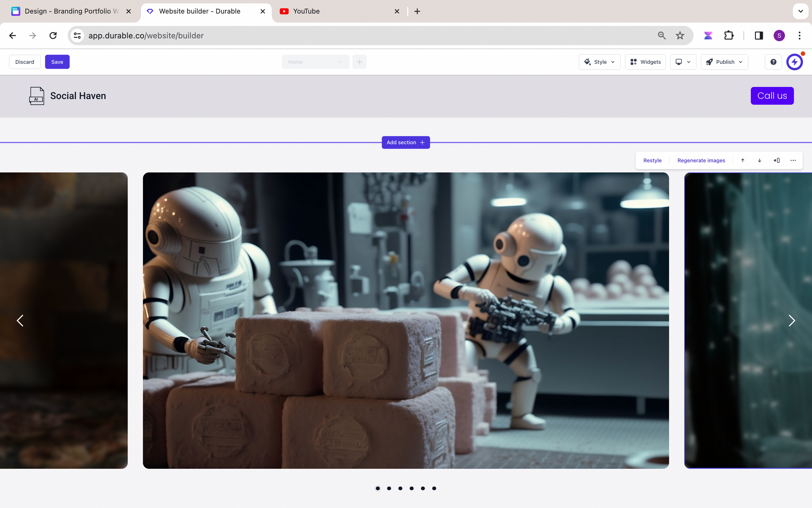Select the fifth carousel dot
Screen dimensions: 812x508
click(423, 489)
